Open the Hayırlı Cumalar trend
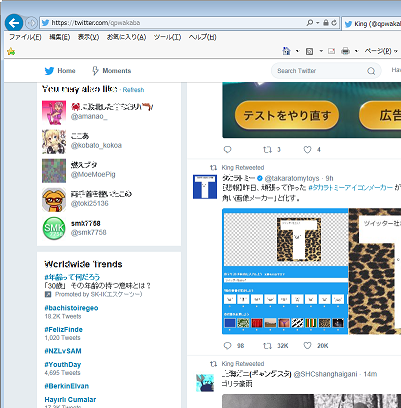 (70, 399)
